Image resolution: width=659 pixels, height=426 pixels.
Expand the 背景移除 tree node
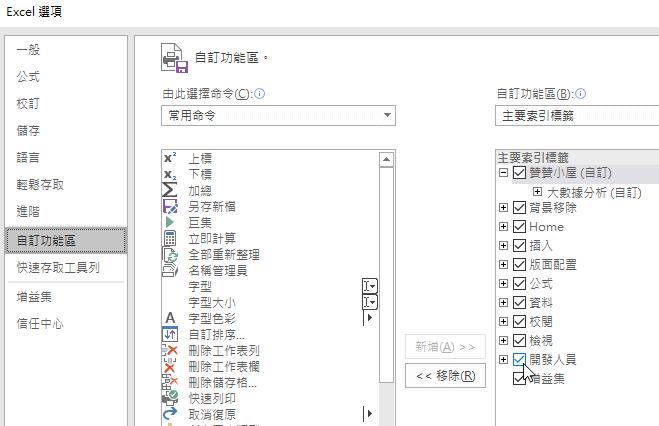point(503,207)
